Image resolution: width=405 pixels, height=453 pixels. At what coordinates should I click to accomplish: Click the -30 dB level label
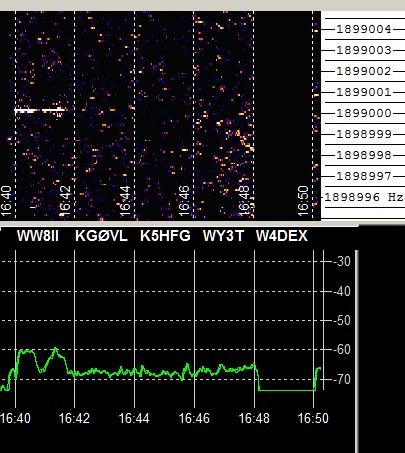(342, 261)
